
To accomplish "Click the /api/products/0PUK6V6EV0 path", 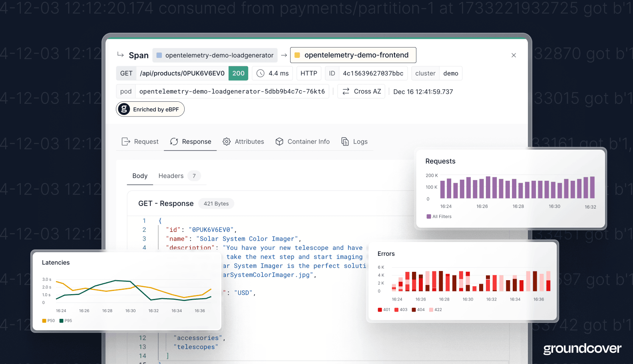I will click(x=182, y=73).
